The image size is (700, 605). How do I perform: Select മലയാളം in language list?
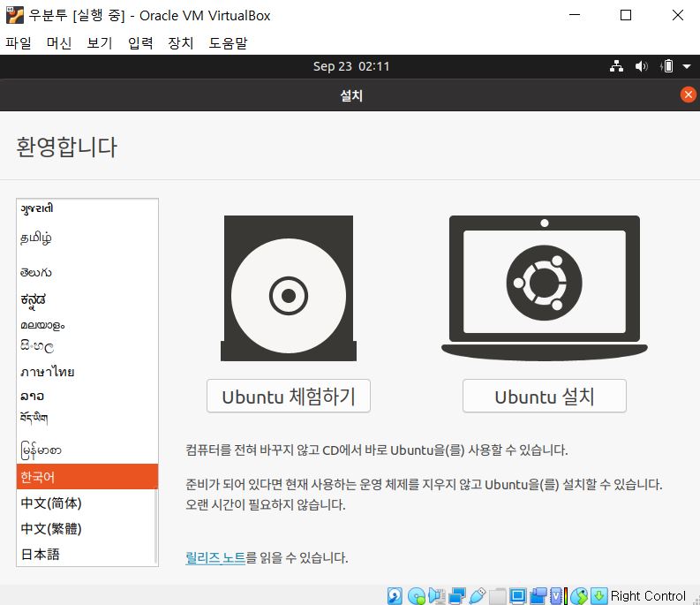point(86,325)
